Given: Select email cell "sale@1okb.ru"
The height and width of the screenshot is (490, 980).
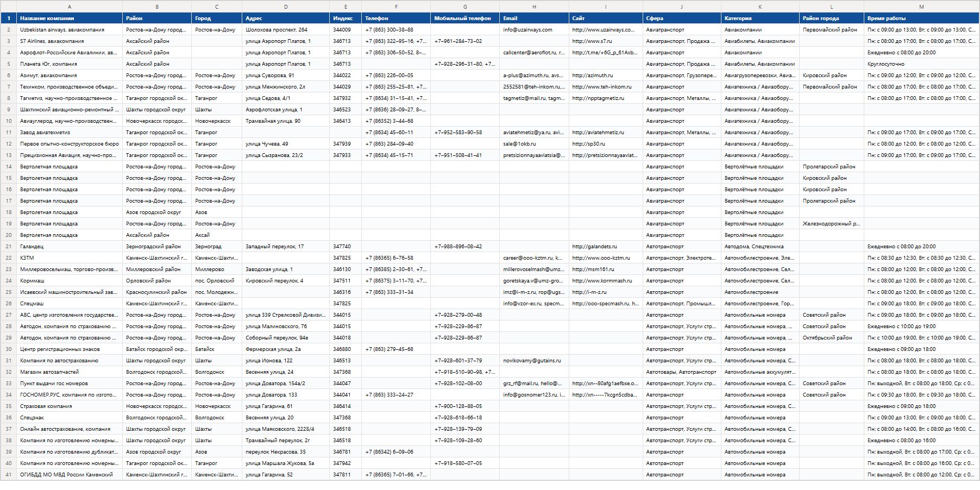Looking at the screenshot, I should (x=534, y=144).
